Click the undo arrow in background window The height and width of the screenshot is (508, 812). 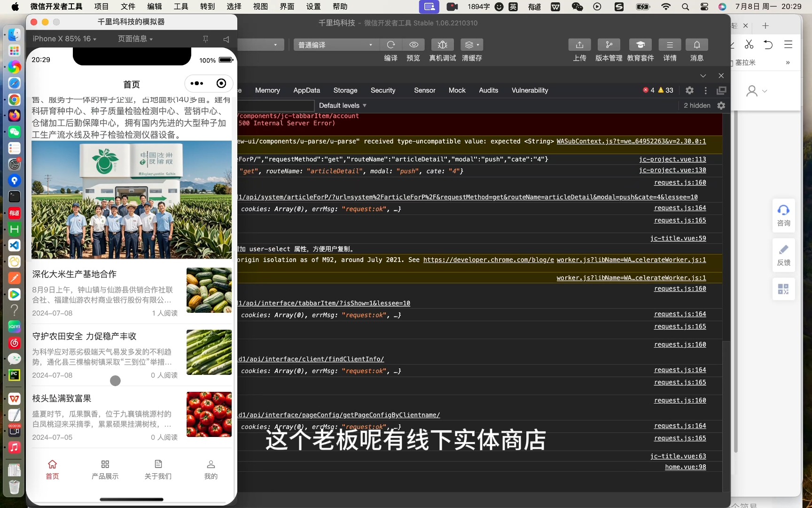(768, 45)
